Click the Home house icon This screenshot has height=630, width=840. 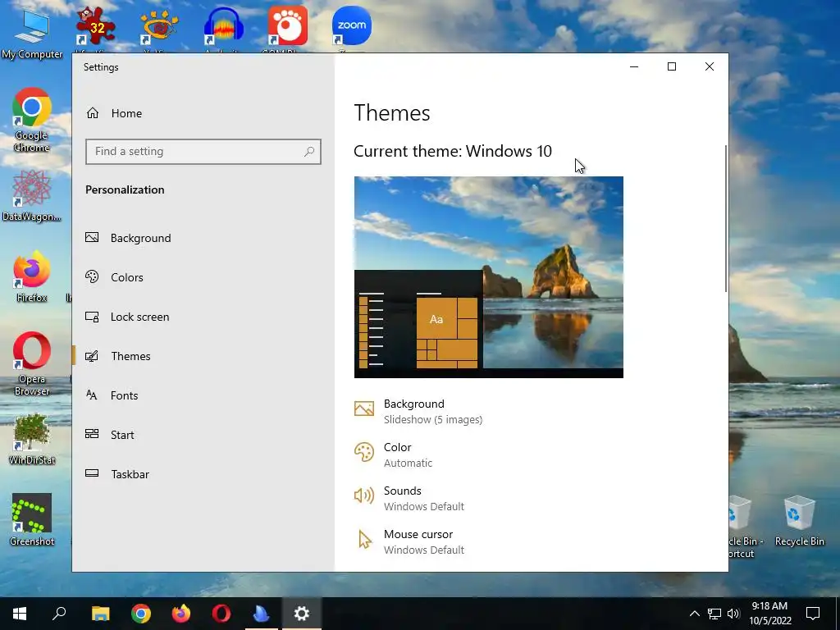93,113
